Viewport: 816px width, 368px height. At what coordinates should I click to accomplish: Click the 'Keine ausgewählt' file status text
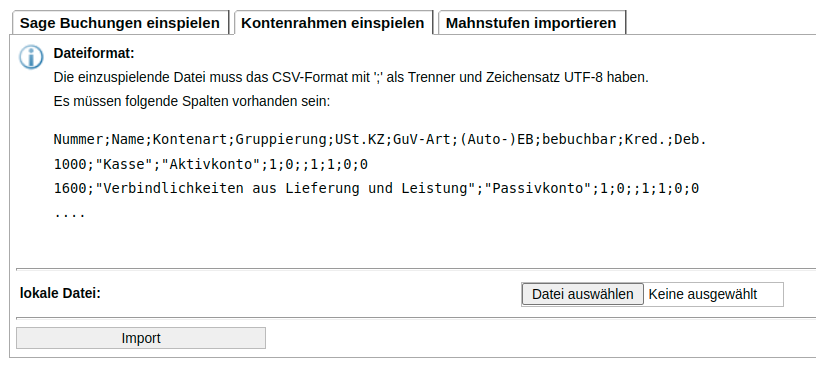click(x=703, y=294)
